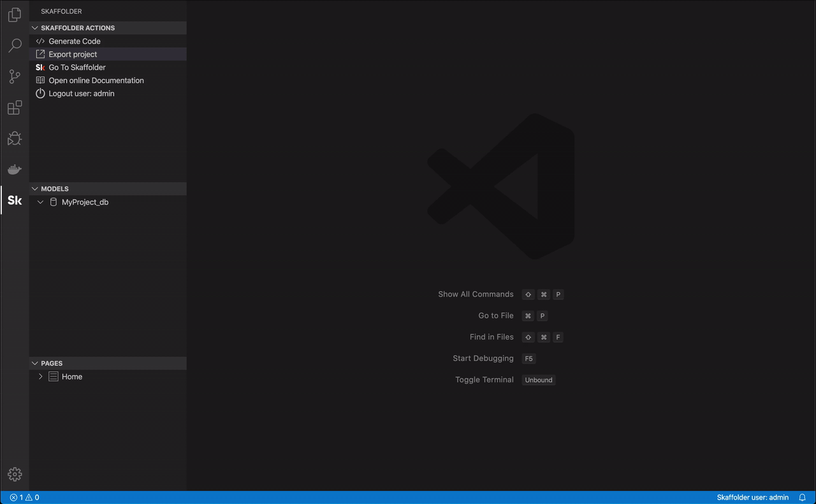Open the Docker view icon
The width and height of the screenshot is (816, 504).
coord(15,169)
